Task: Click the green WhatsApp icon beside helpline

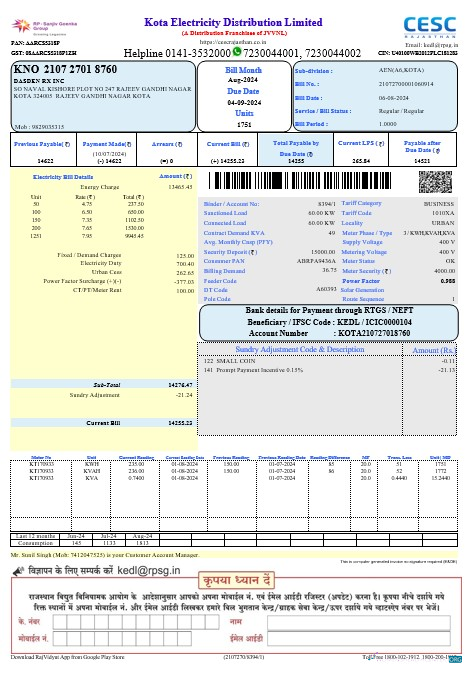Action: [237, 52]
